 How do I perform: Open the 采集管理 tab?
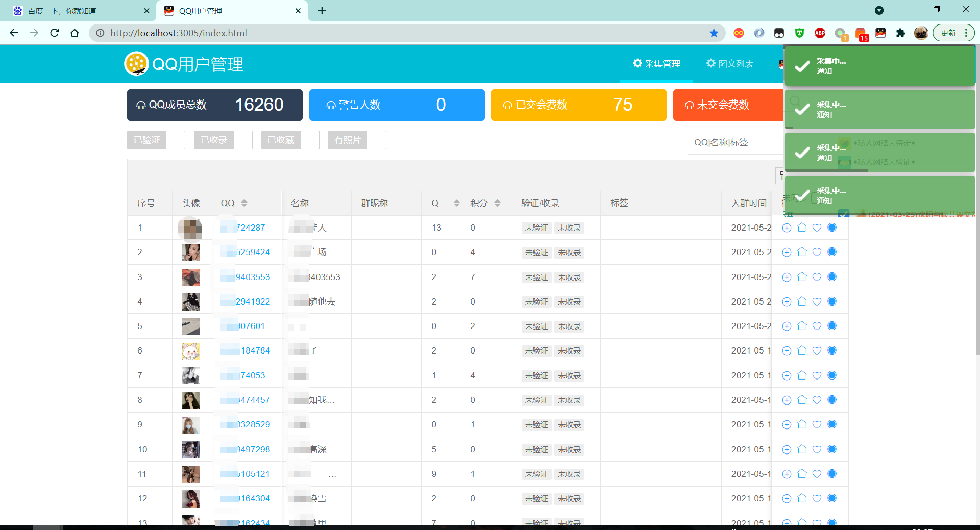point(656,64)
